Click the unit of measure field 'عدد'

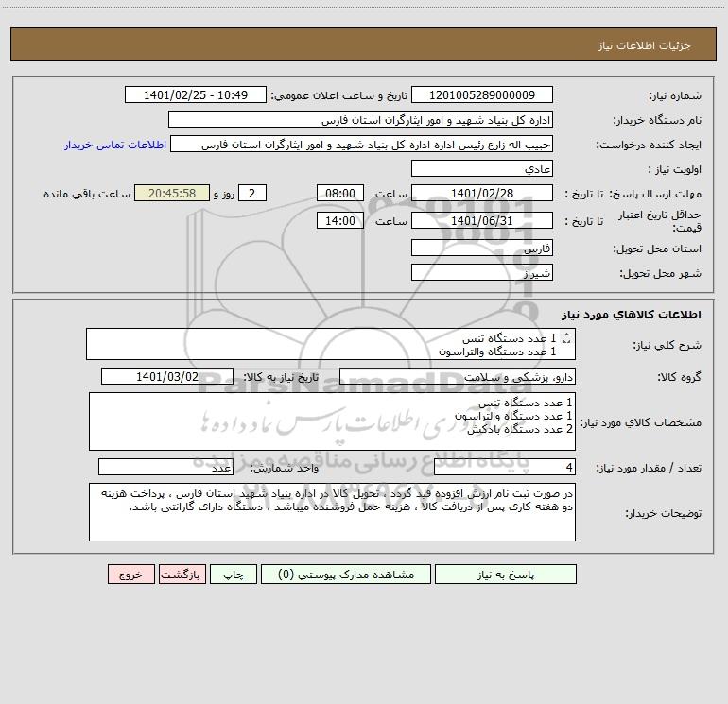pos(165,468)
